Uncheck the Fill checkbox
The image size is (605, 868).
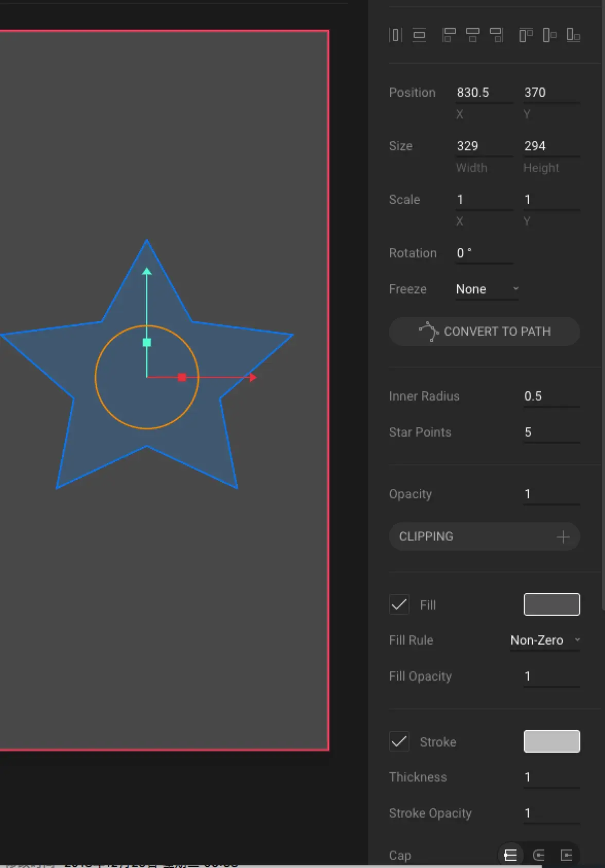(x=399, y=604)
